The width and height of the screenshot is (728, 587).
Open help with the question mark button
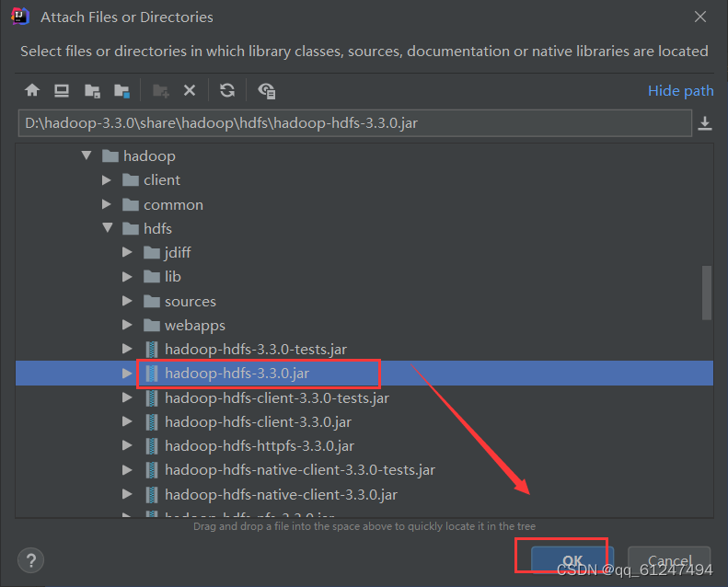30,560
